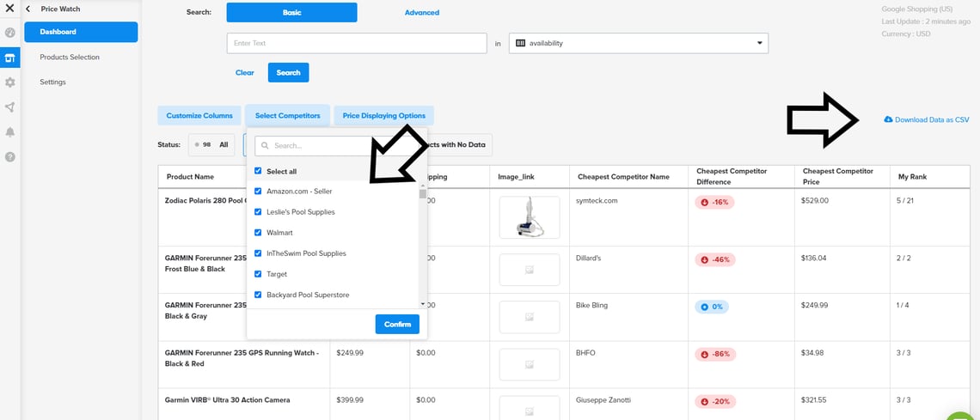Viewport: 980px width, 420px height.
Task: Uncheck Leslie's Pool Supplies competitor
Action: (x=258, y=211)
